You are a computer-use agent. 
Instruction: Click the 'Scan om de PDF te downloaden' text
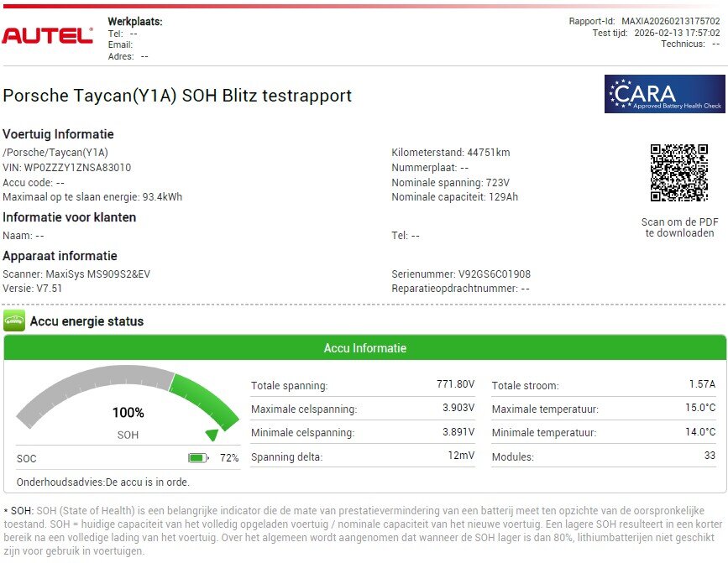pos(679,227)
